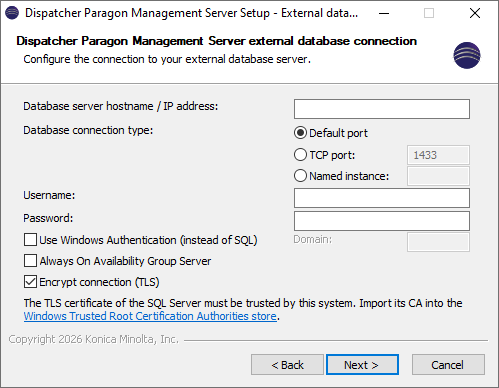
Task: Click 'Configure the connection to your external database server.' text
Action: [167, 59]
